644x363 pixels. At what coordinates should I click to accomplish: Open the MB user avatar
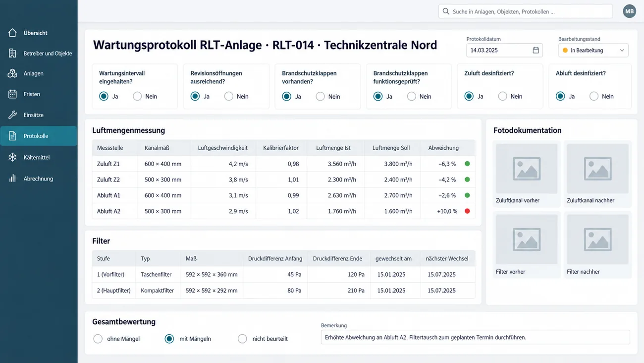629,11
